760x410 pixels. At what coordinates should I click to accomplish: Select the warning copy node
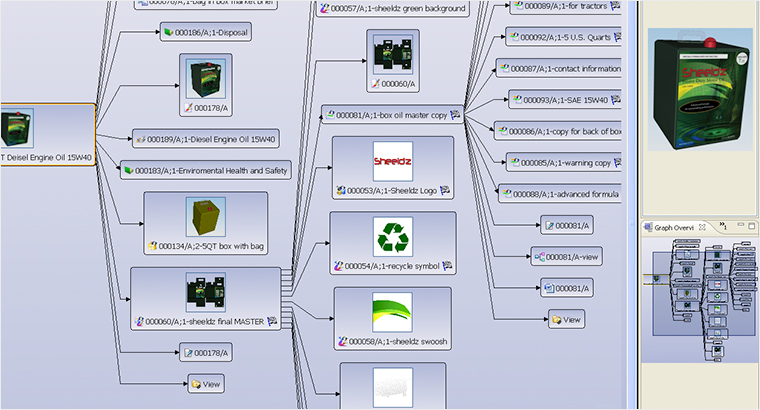tap(564, 162)
